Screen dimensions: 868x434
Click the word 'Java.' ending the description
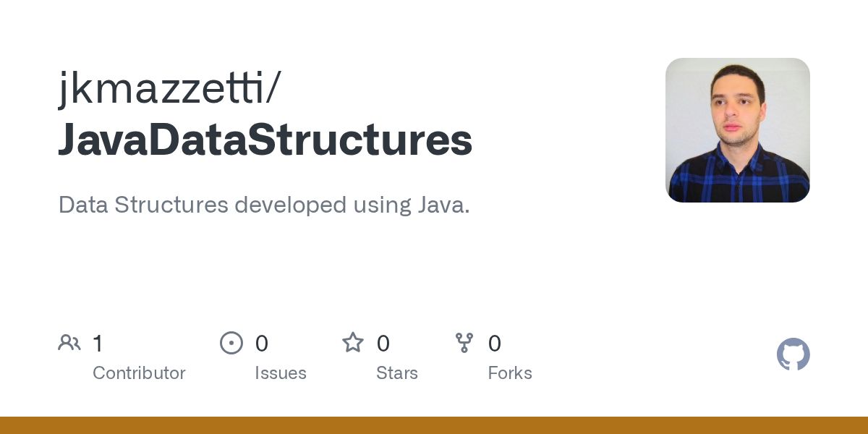click(x=443, y=205)
